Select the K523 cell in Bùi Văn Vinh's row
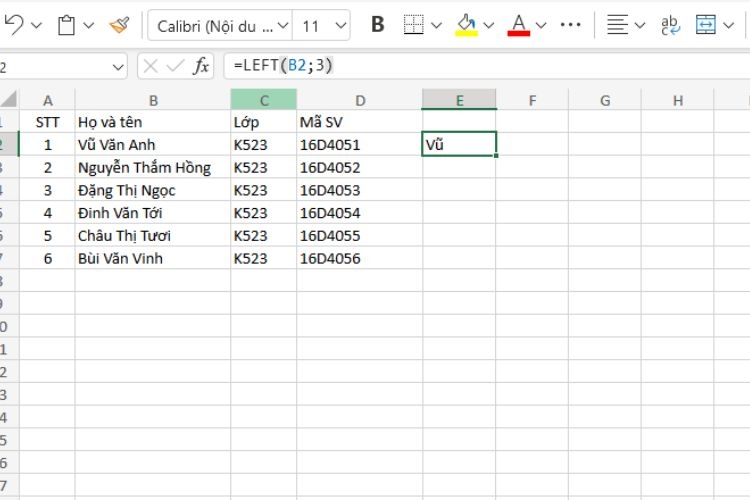Image resolution: width=750 pixels, height=500 pixels. pos(264,258)
